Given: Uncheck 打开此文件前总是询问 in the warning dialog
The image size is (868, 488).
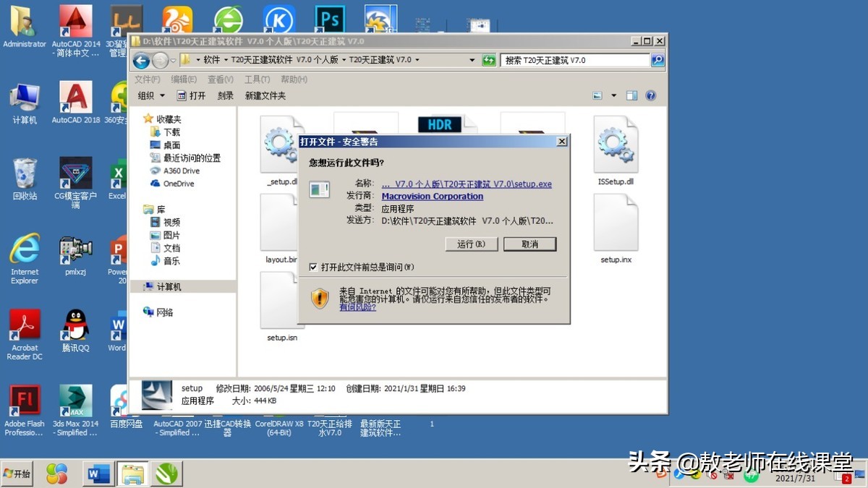Looking at the screenshot, I should 314,267.
